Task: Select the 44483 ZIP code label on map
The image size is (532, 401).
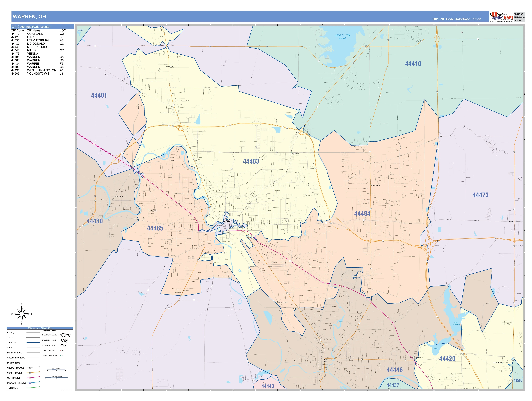Action: (251, 161)
